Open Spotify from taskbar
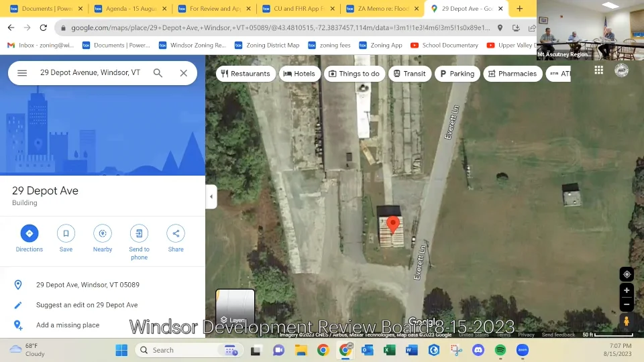 (500, 350)
